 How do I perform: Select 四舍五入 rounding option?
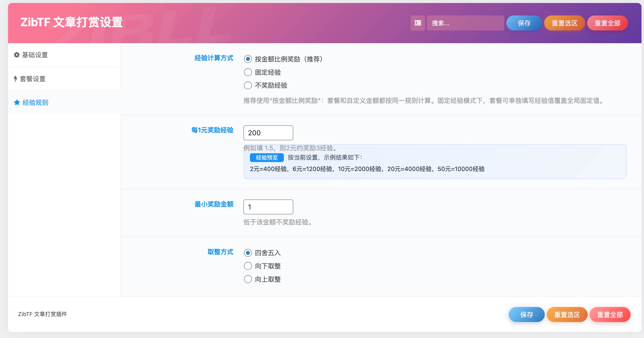tap(248, 253)
